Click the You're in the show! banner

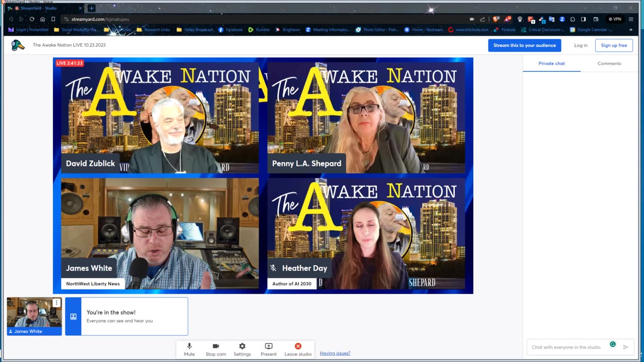point(126,316)
